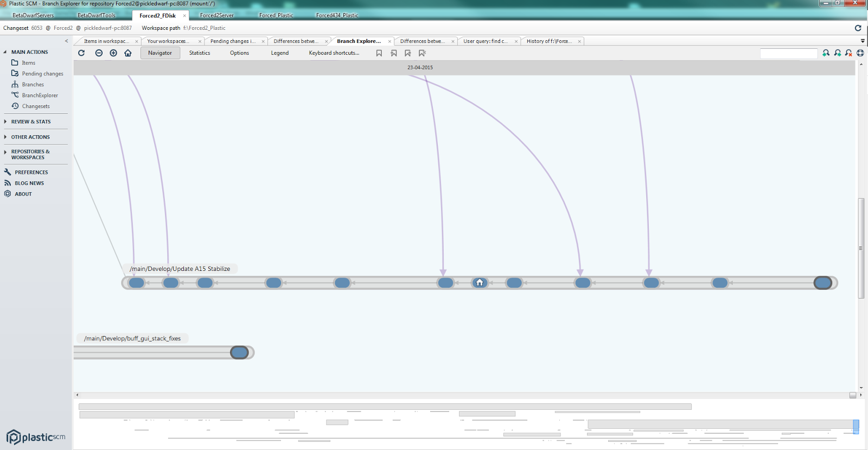Toggle the Navigator panel button
This screenshot has height=450, width=868.
click(160, 53)
